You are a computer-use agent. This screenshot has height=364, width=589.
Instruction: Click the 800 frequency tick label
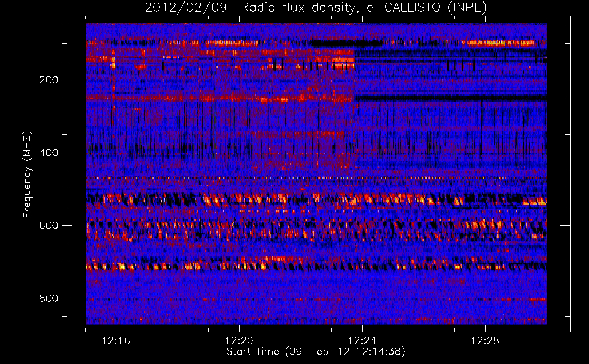[49, 298]
